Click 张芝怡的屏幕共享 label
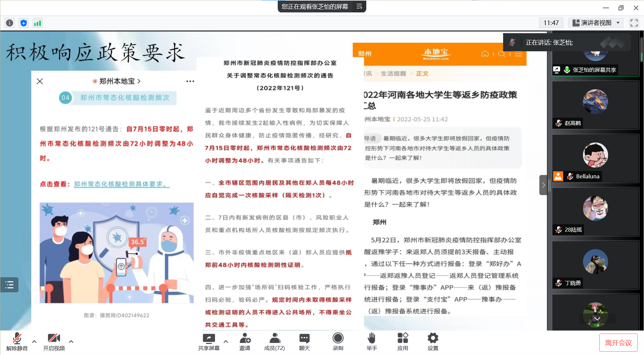 (x=594, y=70)
